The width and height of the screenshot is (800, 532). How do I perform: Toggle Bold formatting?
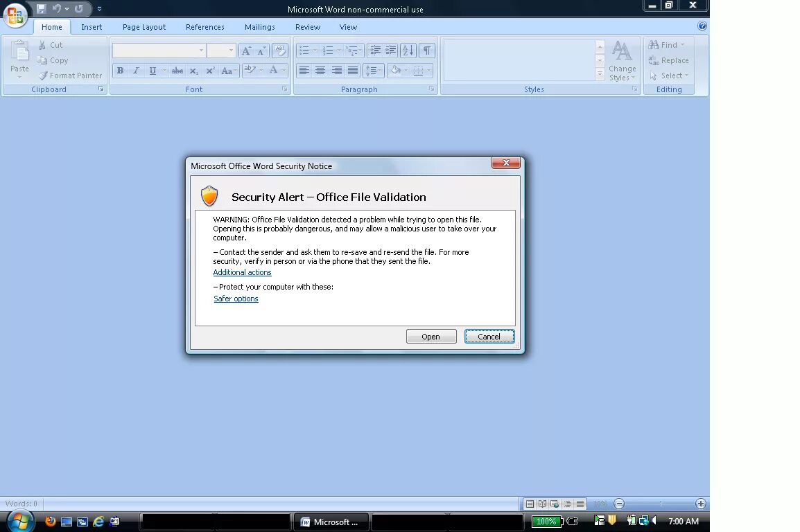click(x=120, y=71)
